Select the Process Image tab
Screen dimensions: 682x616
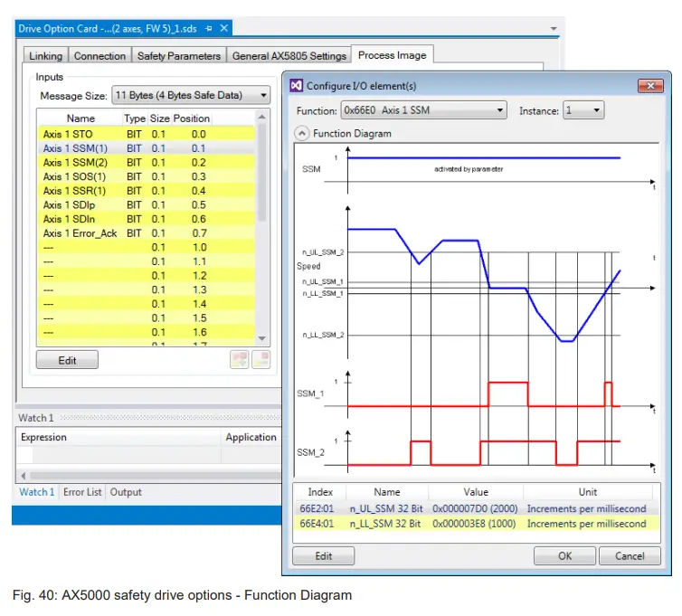tap(393, 55)
